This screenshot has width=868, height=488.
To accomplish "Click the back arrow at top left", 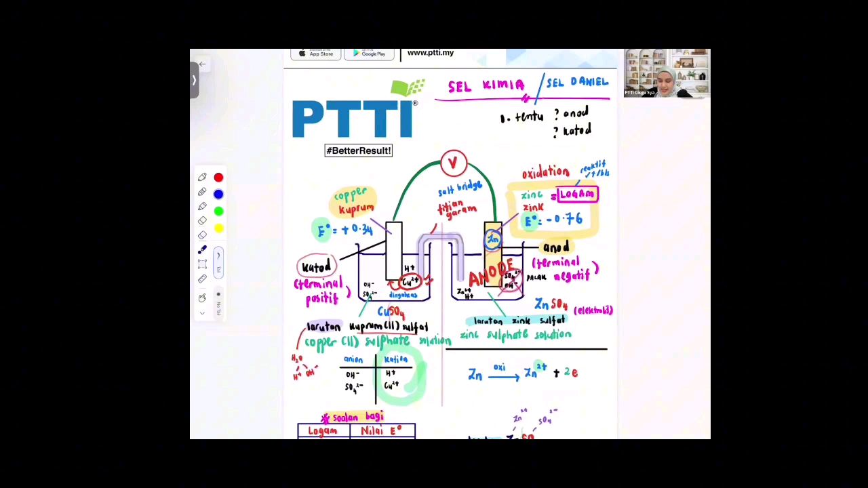I will pyautogui.click(x=202, y=64).
